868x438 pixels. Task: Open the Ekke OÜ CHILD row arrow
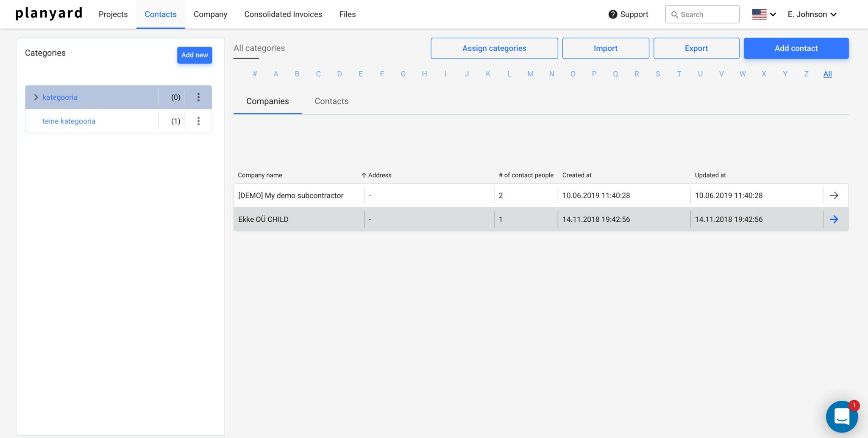(x=834, y=219)
